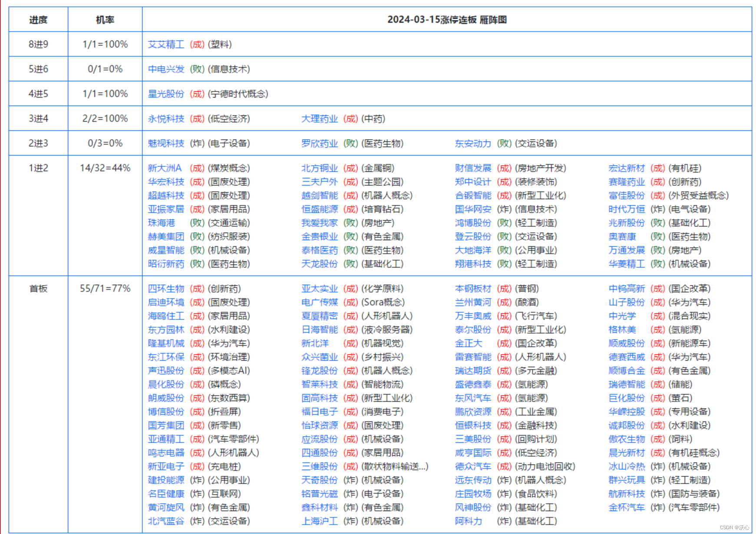Screen dimensions: 756x534
Task: Open 星光股份 in the 4进5 row
Action: (166, 94)
